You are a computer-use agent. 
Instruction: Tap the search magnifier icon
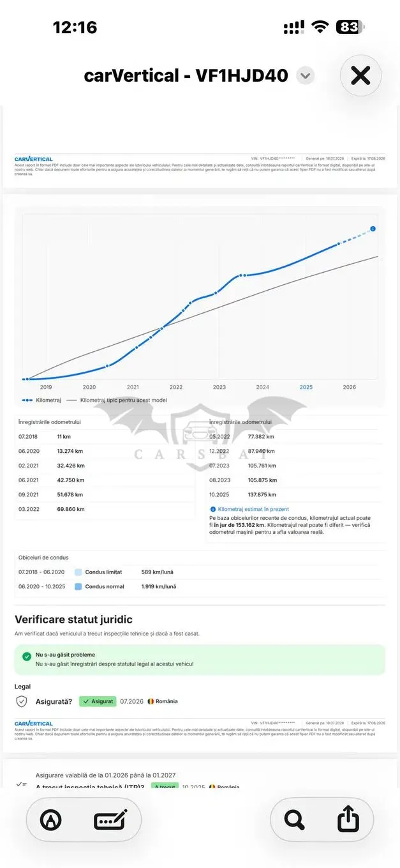[294, 819]
